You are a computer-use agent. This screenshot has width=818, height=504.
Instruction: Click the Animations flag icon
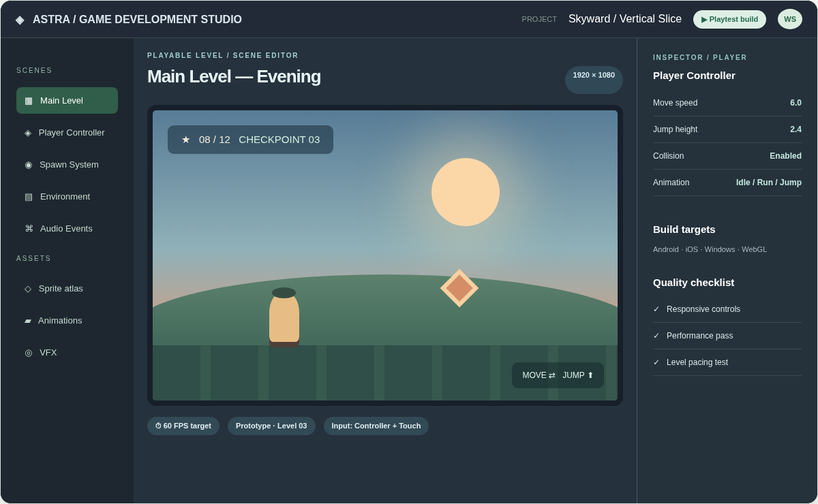coord(28,320)
